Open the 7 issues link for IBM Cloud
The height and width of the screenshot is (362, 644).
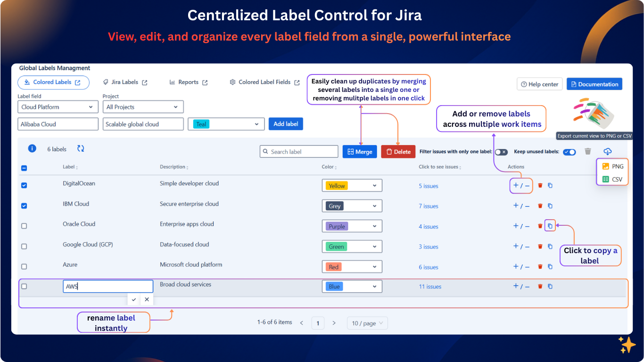429,206
